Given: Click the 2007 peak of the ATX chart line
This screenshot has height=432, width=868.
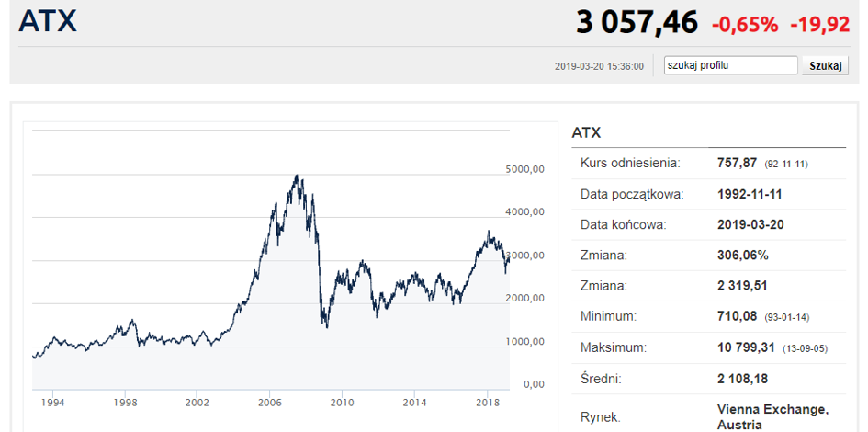Looking at the screenshot, I should point(297,176).
